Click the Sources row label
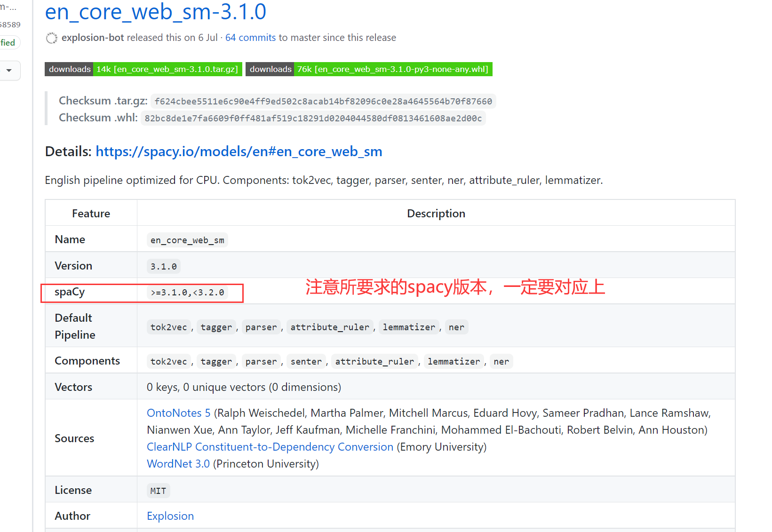The height and width of the screenshot is (532, 772). 74,438
